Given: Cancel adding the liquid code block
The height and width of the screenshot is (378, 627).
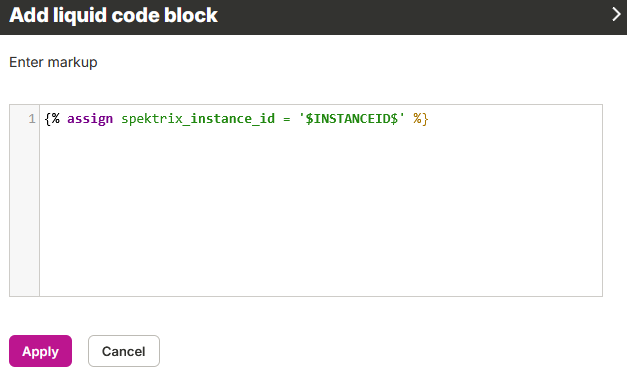Looking at the screenshot, I should 124,351.
